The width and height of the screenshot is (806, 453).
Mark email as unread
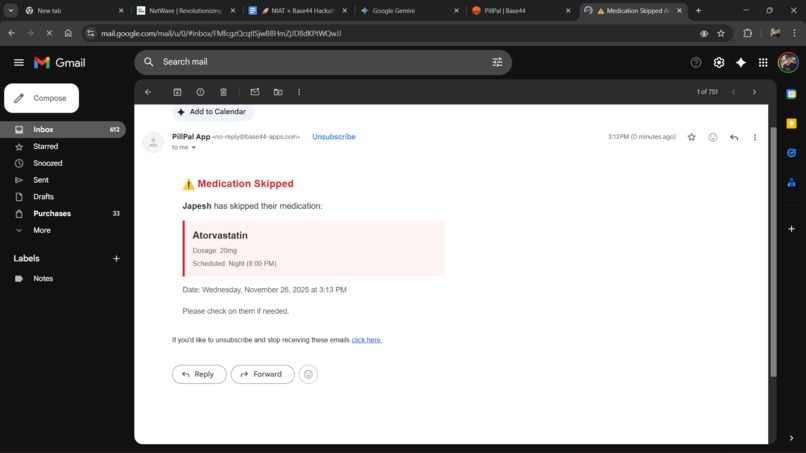254,92
